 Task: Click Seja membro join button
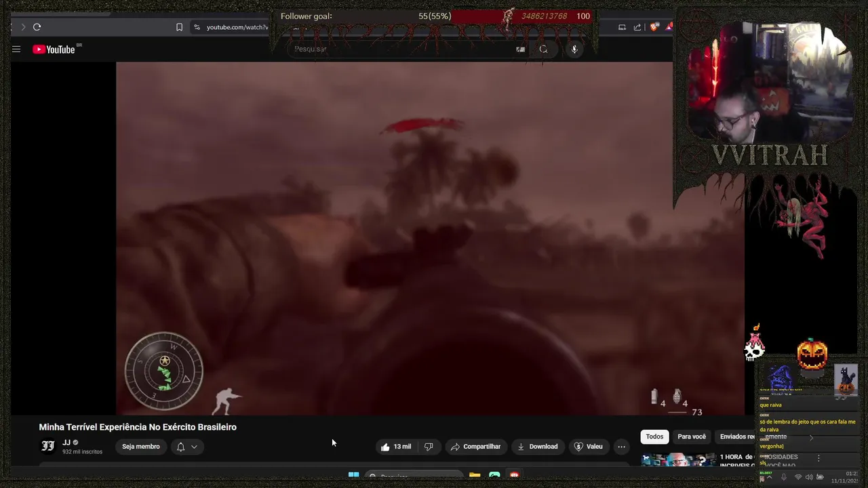[x=141, y=447]
